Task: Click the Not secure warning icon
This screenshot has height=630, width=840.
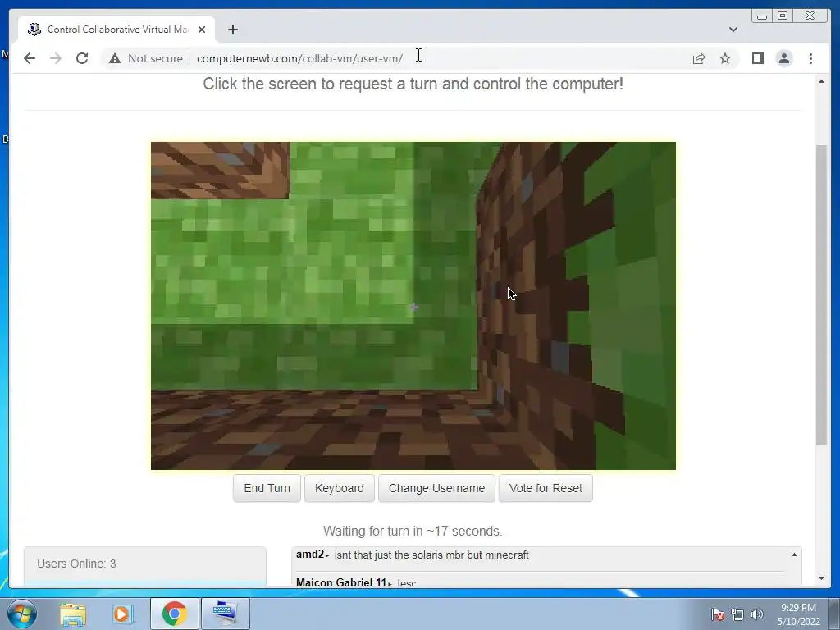Action: [x=115, y=58]
